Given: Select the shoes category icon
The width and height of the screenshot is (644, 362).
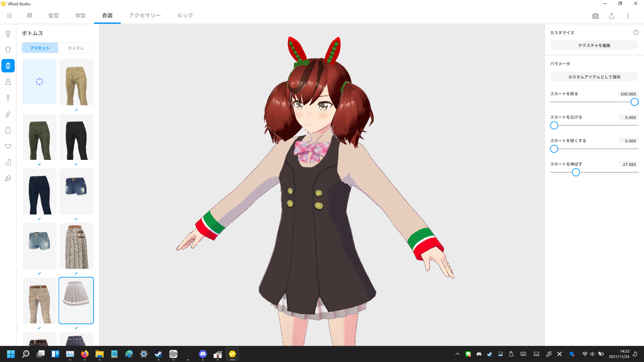Looking at the screenshot, I should click(x=8, y=178).
